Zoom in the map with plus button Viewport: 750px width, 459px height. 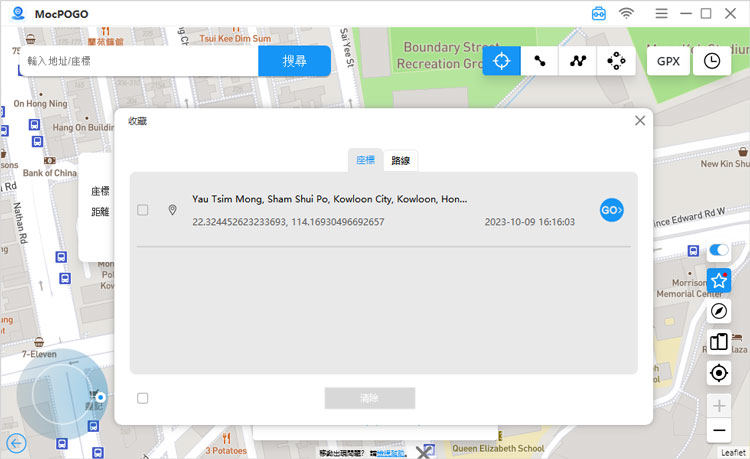coord(718,405)
